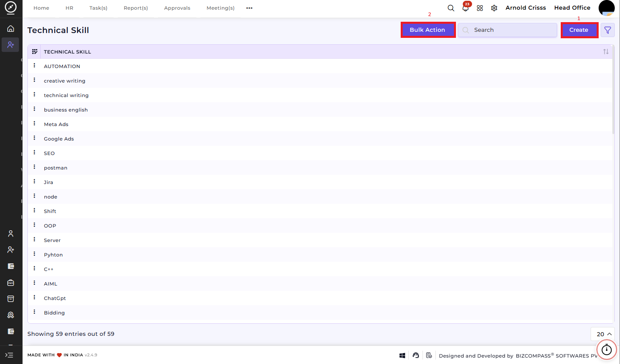Open the settings gear icon
This screenshot has height=364, width=620.
(x=494, y=8)
